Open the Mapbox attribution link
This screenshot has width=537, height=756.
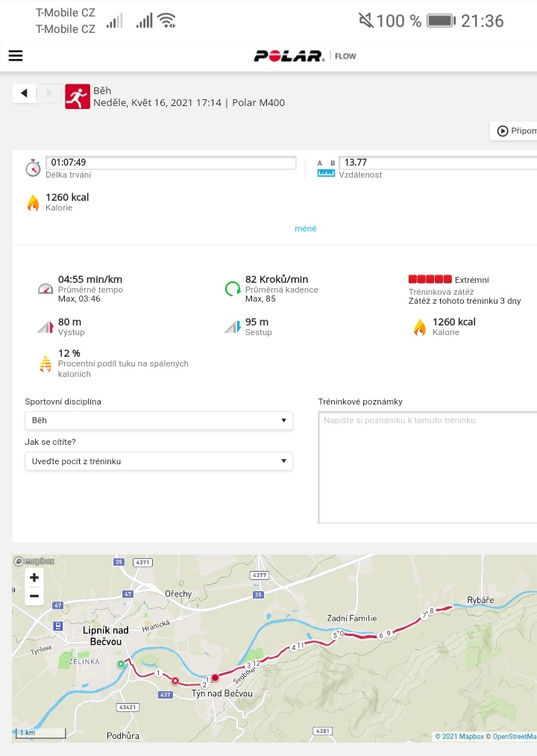click(459, 737)
